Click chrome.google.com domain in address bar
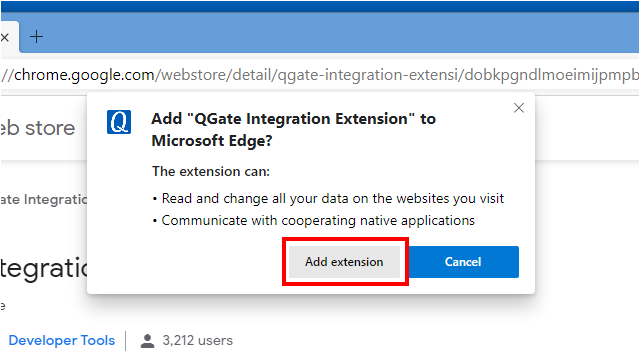This screenshot has width=640, height=360. click(84, 75)
